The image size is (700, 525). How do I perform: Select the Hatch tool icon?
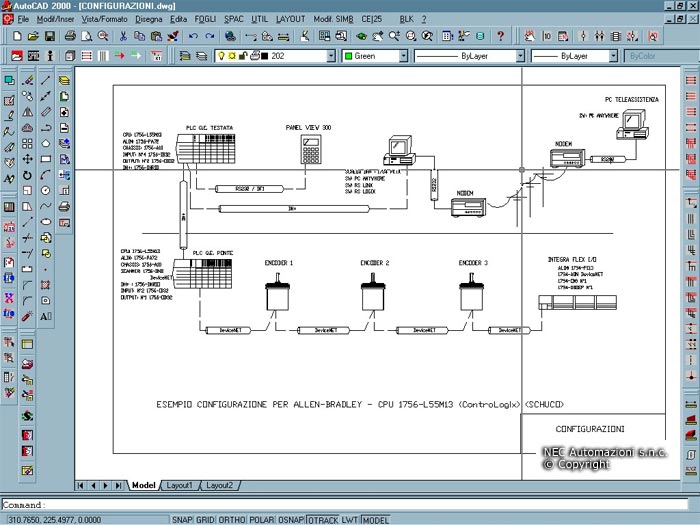click(46, 285)
